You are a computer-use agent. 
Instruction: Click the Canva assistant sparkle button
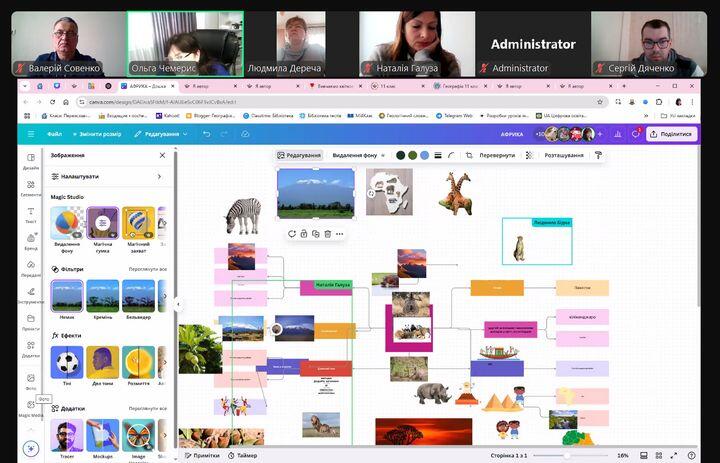point(31,447)
